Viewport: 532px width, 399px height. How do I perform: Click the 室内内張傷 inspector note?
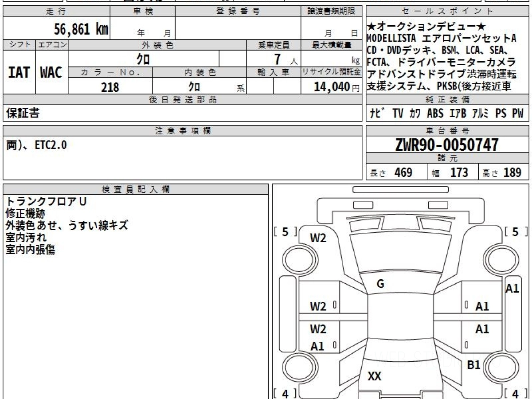coord(30,249)
